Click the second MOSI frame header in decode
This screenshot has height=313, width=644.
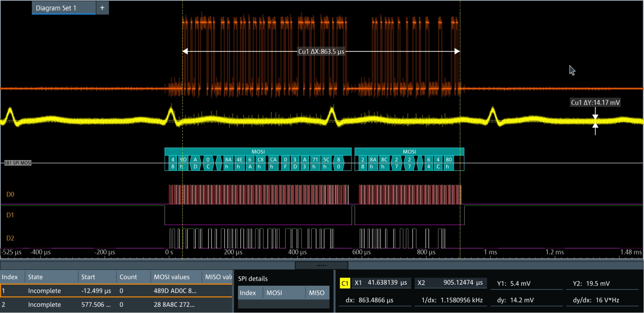click(409, 152)
